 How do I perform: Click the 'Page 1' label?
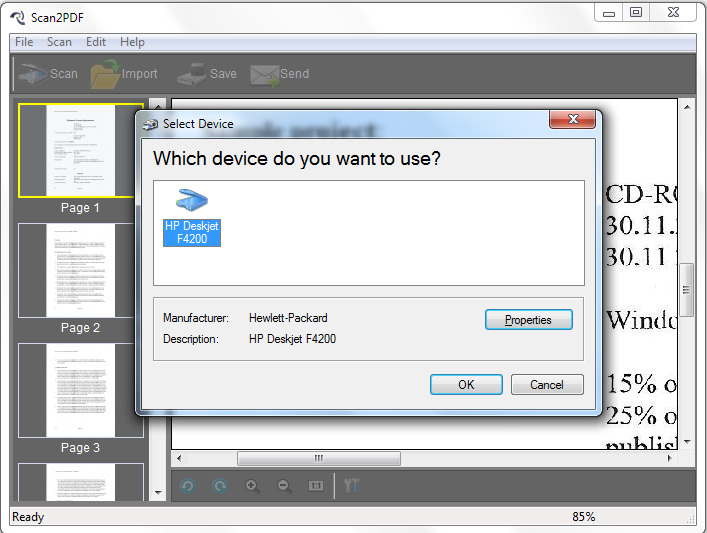click(80, 208)
